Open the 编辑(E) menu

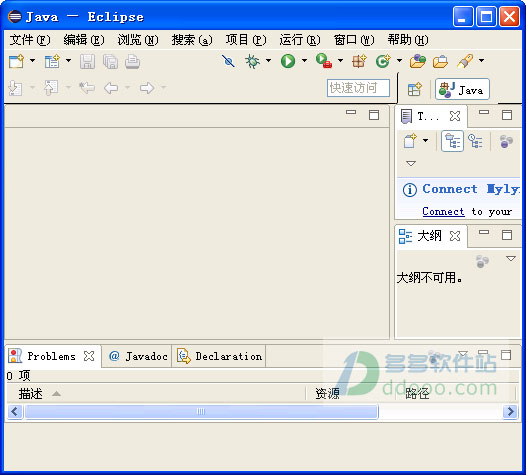click(84, 40)
